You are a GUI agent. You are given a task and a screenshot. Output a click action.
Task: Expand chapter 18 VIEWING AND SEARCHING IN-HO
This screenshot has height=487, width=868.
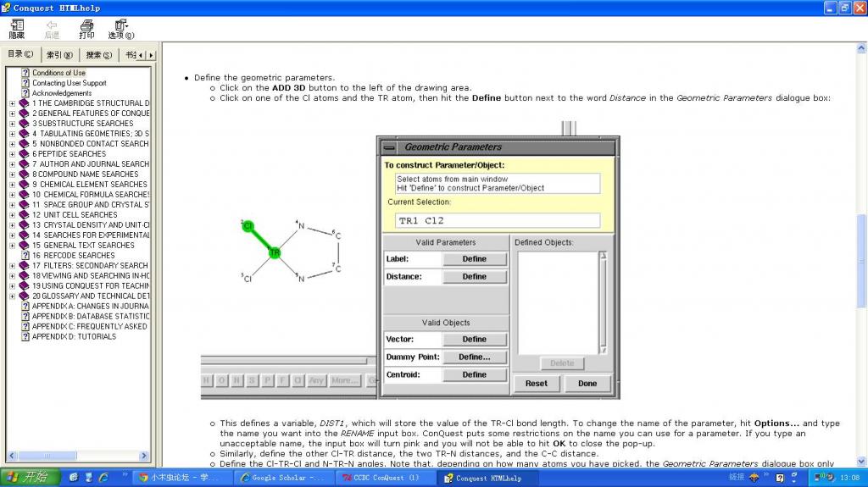[12, 275]
